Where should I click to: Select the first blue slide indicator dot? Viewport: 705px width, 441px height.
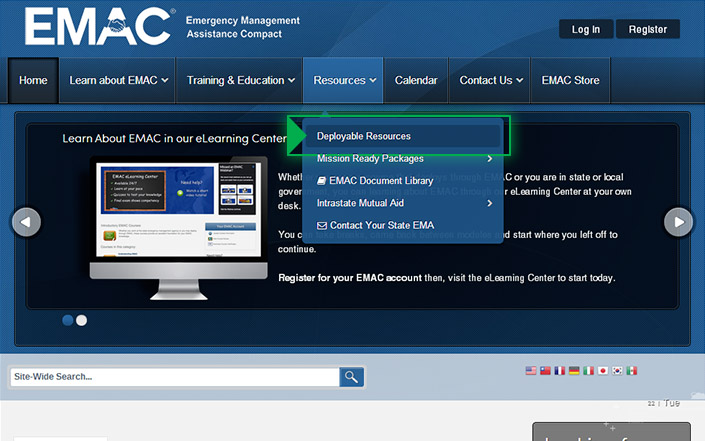point(67,320)
